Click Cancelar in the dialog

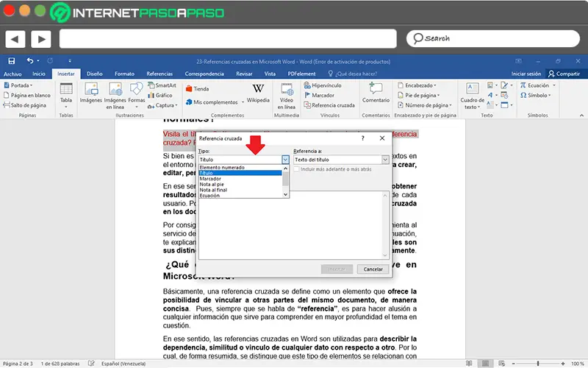[373, 269]
